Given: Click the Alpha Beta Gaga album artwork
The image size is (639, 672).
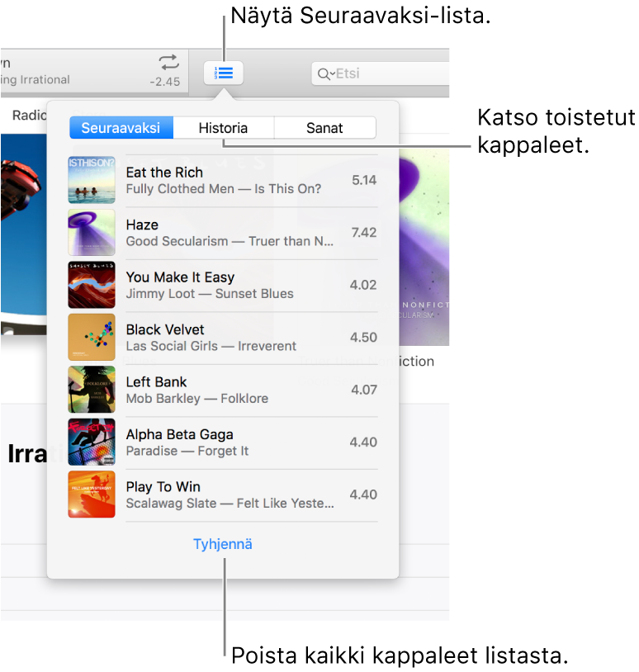Looking at the screenshot, I should pos(92,442).
